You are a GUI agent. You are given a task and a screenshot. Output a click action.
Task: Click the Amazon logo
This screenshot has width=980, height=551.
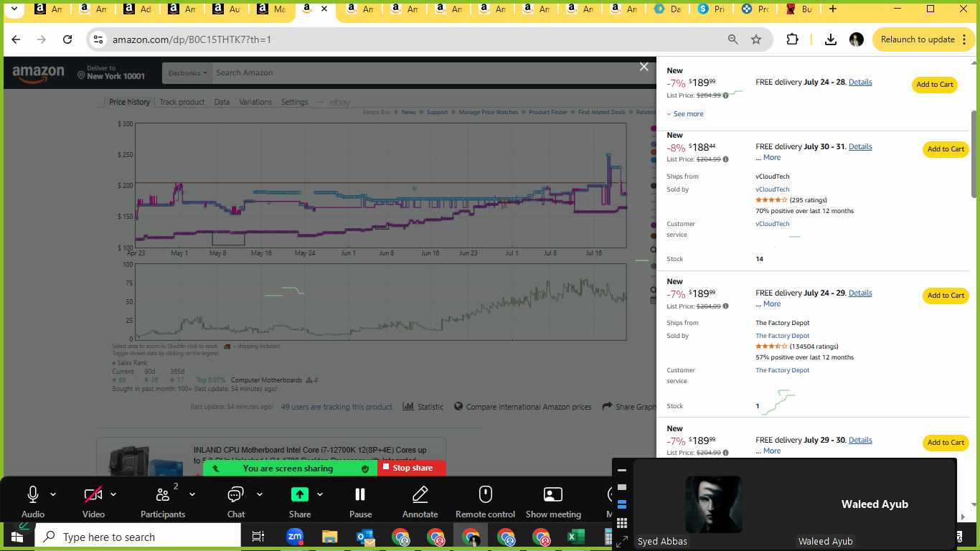point(38,73)
